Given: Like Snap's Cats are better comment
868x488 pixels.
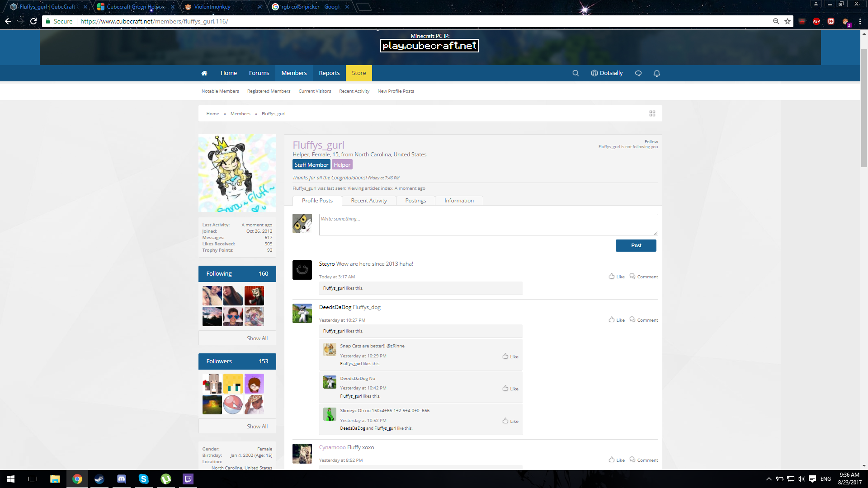Looking at the screenshot, I should click(x=510, y=357).
